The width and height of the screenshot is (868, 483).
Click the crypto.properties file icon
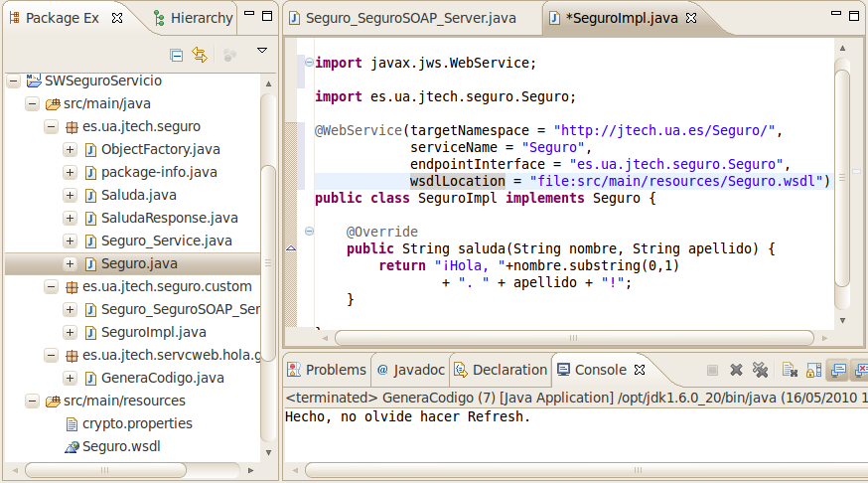pyautogui.click(x=72, y=424)
